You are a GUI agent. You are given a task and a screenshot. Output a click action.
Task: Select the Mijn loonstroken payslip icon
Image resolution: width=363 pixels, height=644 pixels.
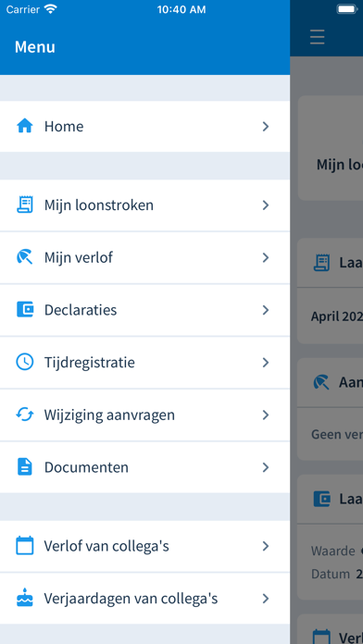tap(25, 204)
